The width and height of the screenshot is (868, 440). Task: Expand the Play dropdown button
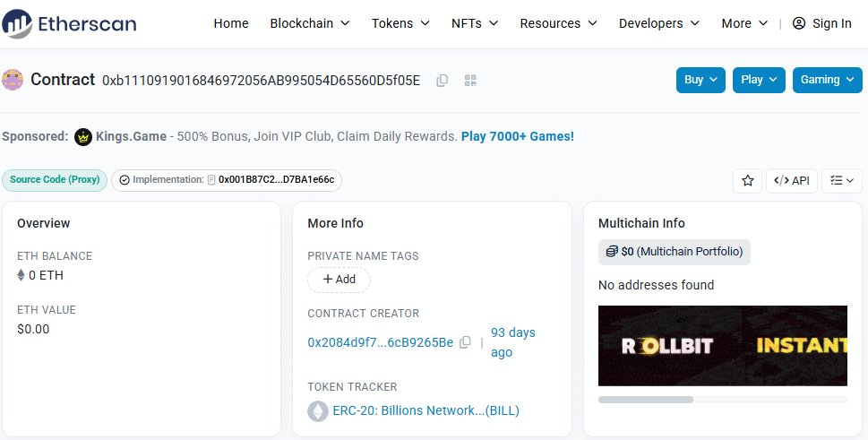point(759,81)
